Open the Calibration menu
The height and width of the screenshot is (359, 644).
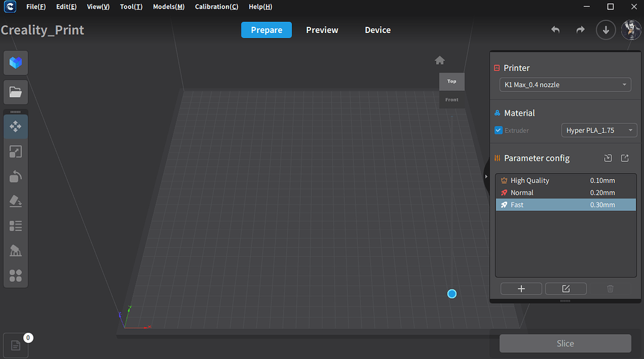point(216,7)
